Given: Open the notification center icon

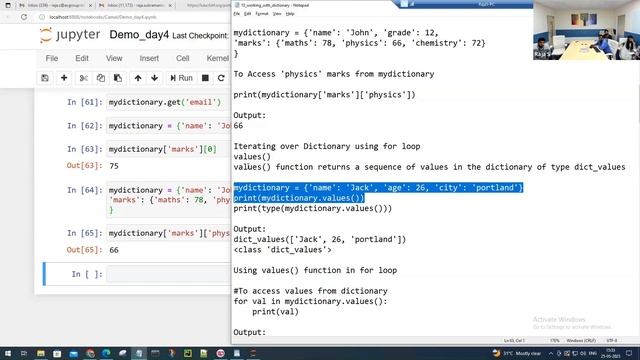Looking at the screenshot, I should click(629, 353).
